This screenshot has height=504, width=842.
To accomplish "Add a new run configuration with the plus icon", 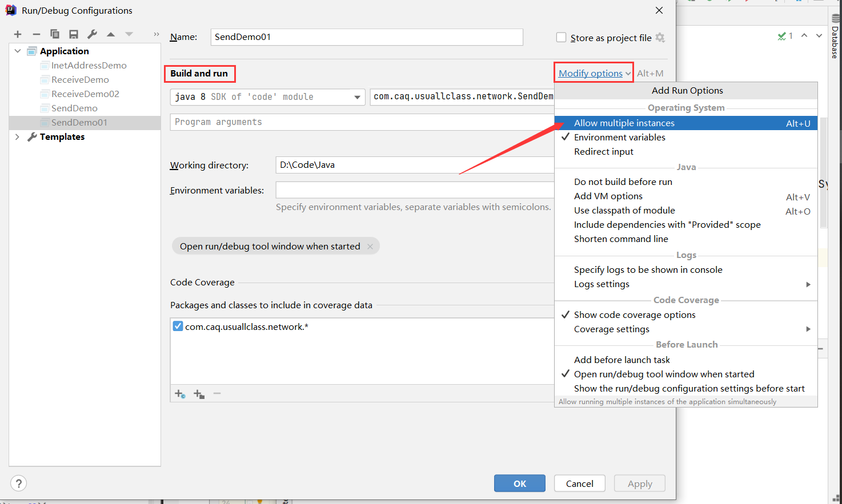I will 17,34.
